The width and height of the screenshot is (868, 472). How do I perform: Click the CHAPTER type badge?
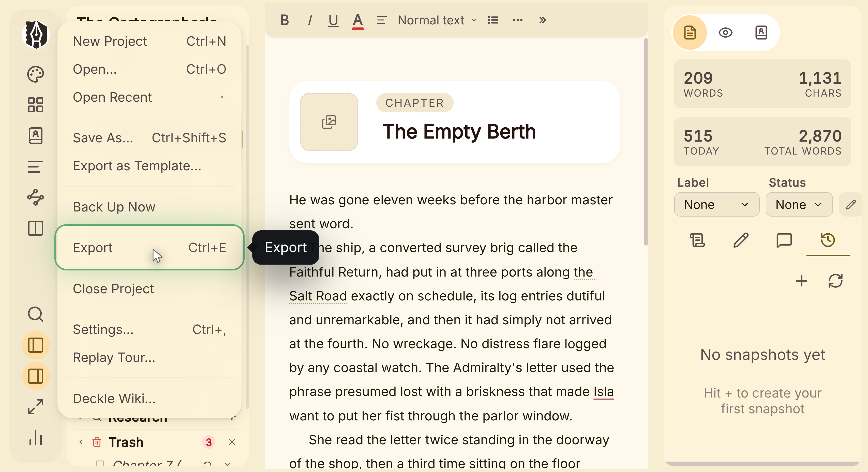tap(415, 103)
